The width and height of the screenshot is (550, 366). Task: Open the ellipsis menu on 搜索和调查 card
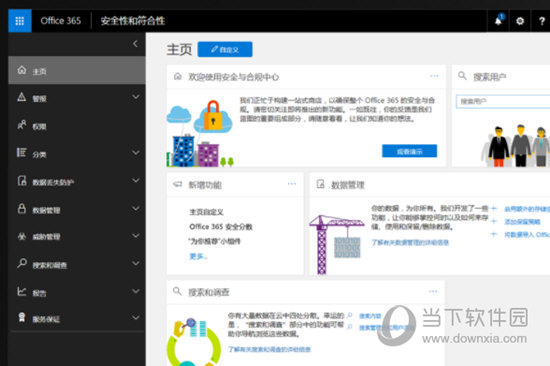click(x=433, y=291)
